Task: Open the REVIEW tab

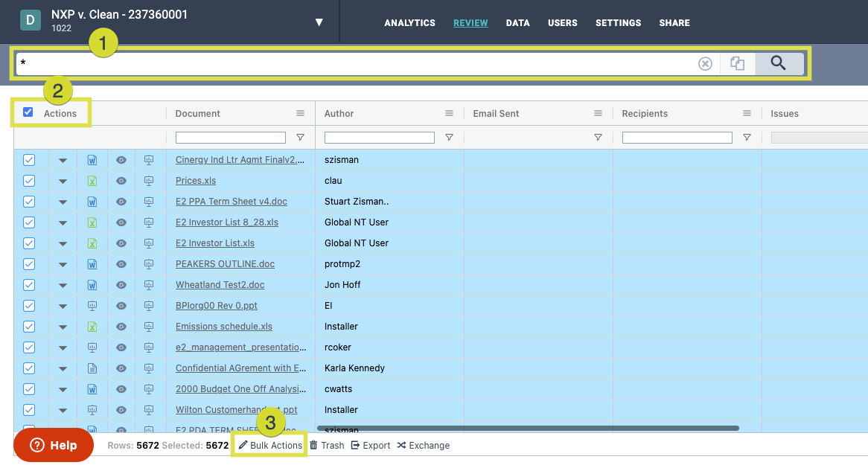Action: (x=470, y=22)
